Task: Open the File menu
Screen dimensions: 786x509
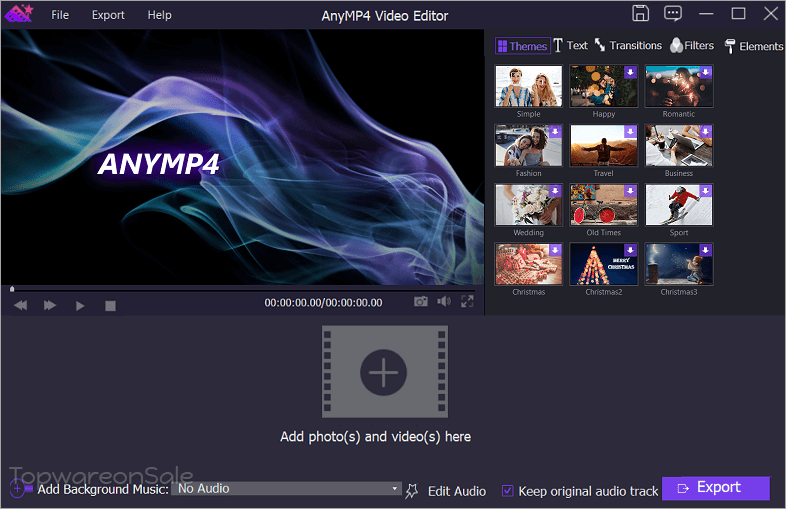Action: pos(60,15)
